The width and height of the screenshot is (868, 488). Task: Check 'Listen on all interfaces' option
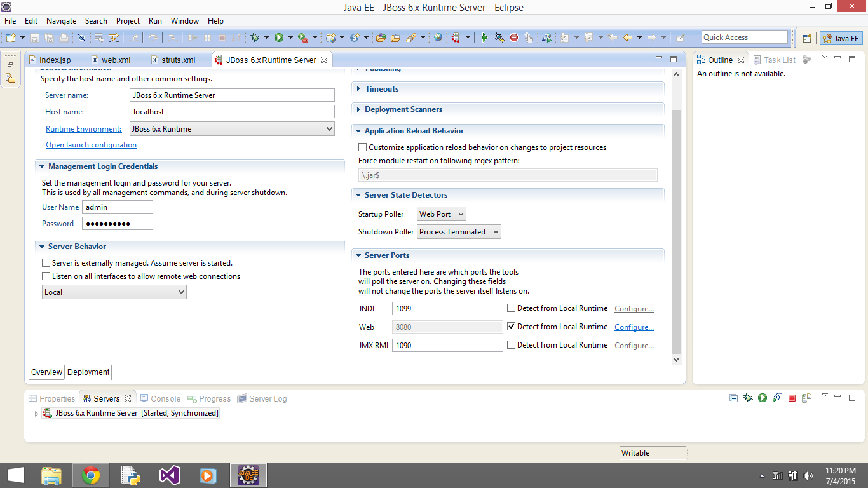point(46,276)
